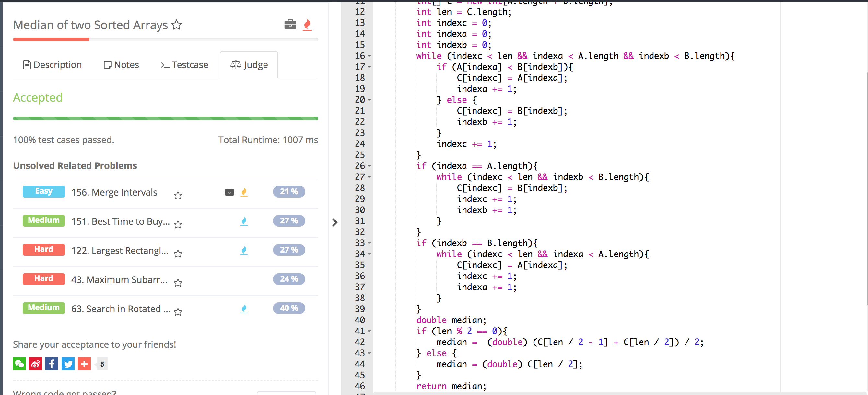Star the Maximum Subarray problem
The height and width of the screenshot is (395, 868).
click(178, 283)
